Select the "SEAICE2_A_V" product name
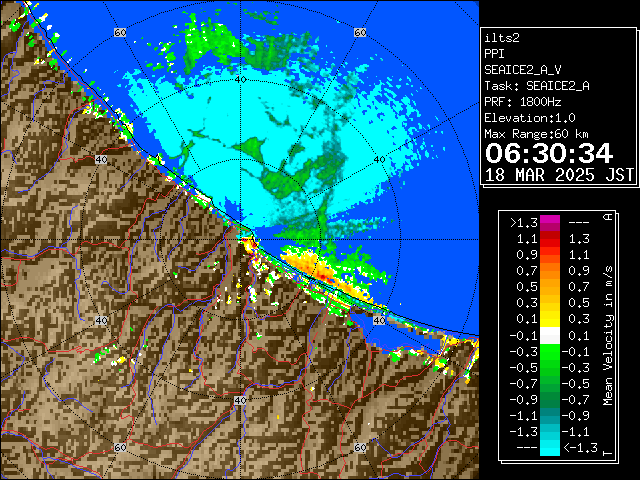This screenshot has height=480, width=640. pyautogui.click(x=522, y=70)
